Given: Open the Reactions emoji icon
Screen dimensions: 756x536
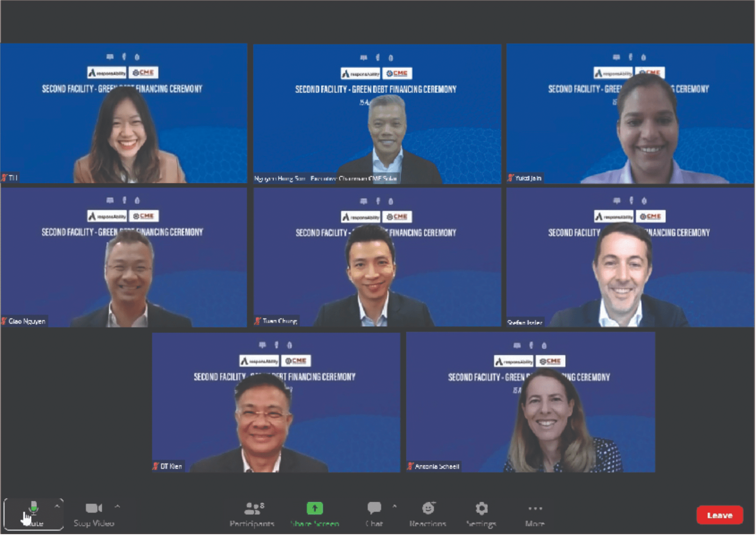Looking at the screenshot, I should coord(428,509).
